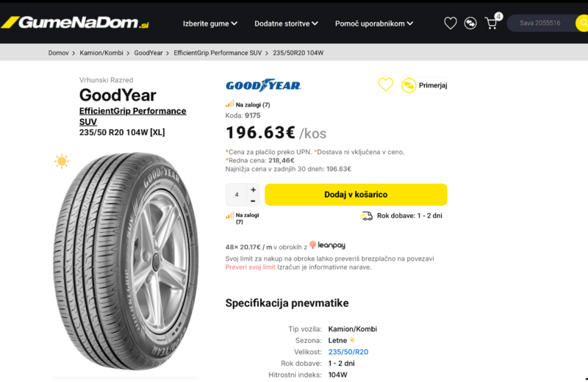Decrease quantity with the minus button
This screenshot has width=588, height=382.
[254, 201]
